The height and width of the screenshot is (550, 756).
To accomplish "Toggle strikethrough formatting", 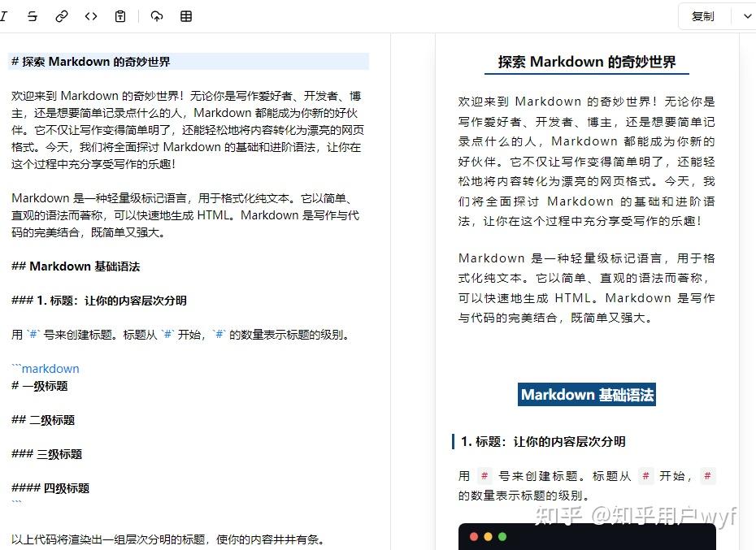I will 32,15.
